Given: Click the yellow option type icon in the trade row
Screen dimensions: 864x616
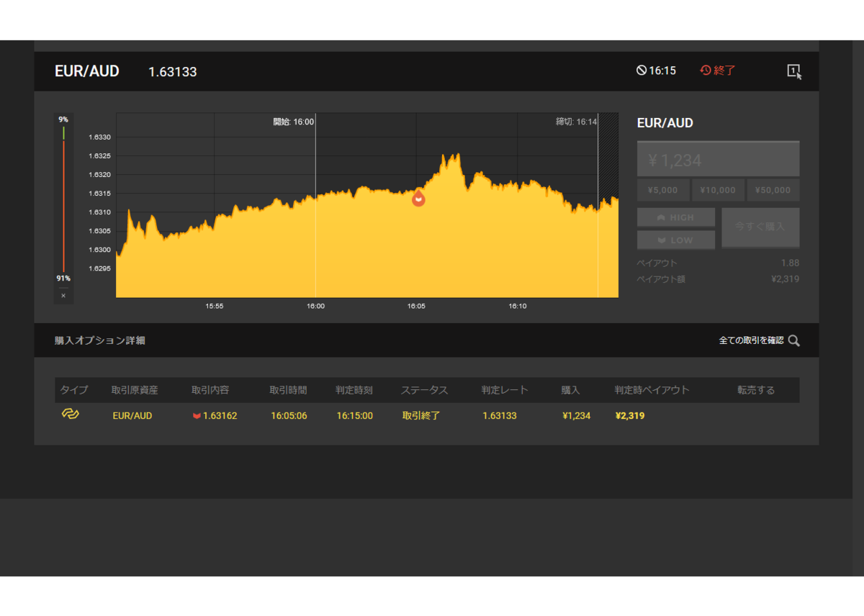Looking at the screenshot, I should 70,415.
